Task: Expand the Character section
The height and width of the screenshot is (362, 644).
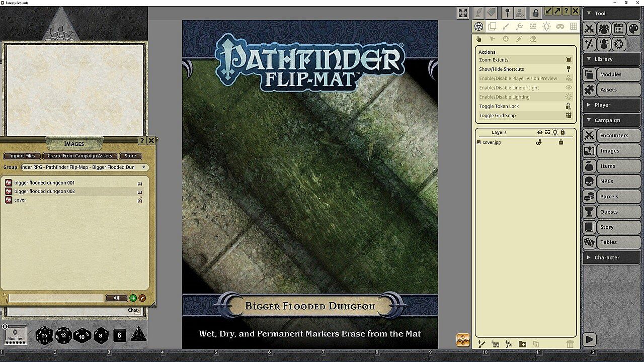Action: click(x=611, y=257)
